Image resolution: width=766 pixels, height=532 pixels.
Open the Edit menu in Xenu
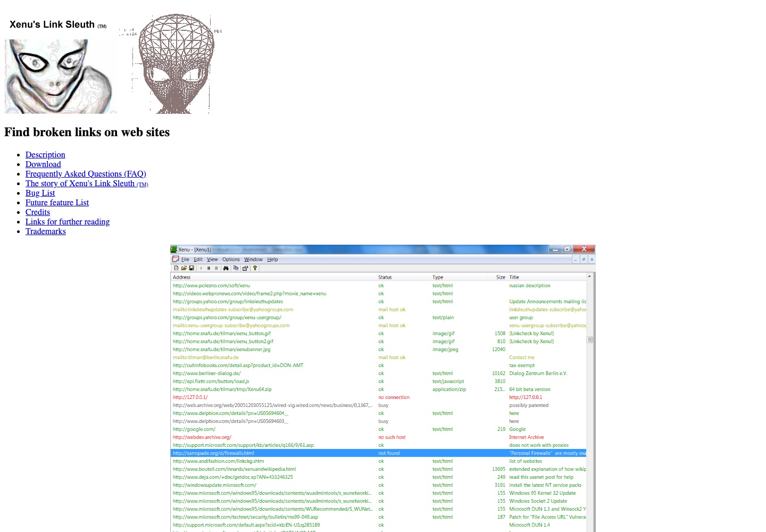click(x=198, y=260)
